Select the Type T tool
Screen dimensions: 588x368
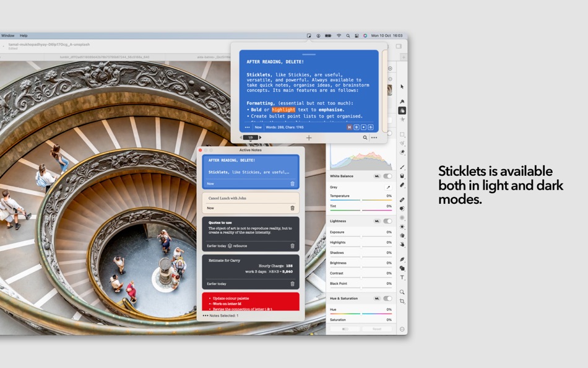coord(402,278)
